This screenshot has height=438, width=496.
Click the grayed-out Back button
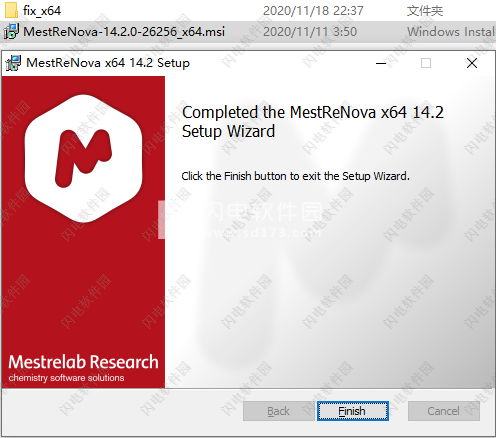pyautogui.click(x=278, y=411)
